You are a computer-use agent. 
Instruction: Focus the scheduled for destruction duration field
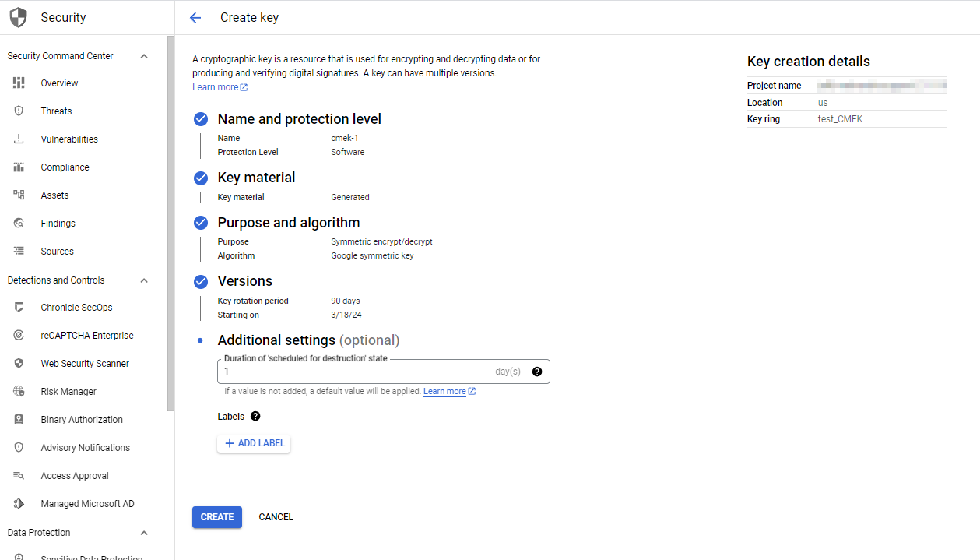(x=384, y=372)
